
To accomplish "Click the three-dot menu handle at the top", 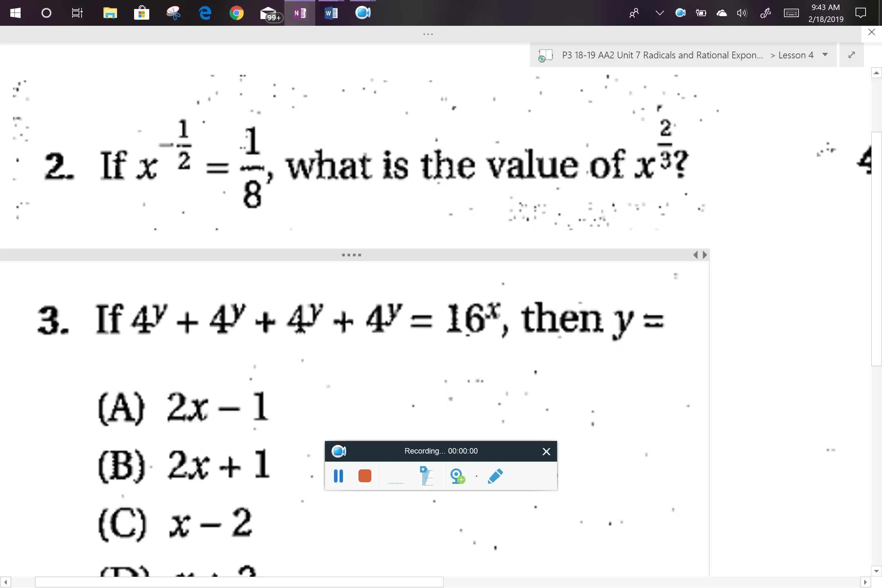I will click(x=428, y=34).
